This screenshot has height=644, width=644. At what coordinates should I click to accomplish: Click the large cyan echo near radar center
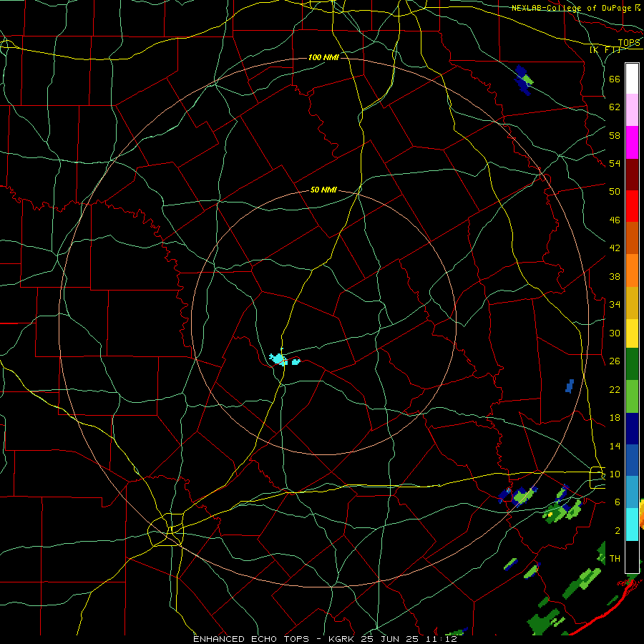[278, 358]
